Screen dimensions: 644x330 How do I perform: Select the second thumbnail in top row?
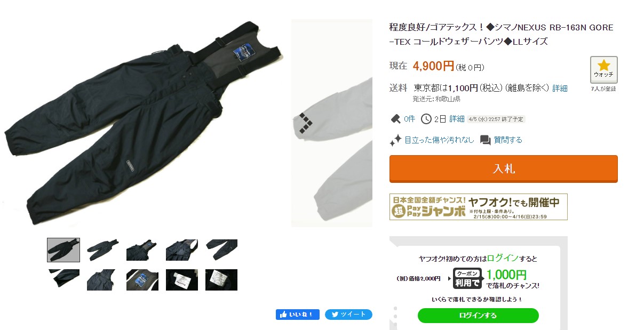[103, 250]
